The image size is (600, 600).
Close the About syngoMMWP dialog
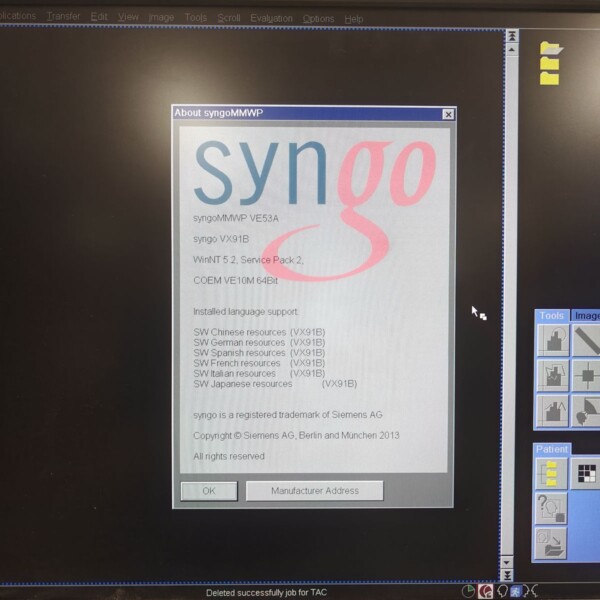[449, 113]
